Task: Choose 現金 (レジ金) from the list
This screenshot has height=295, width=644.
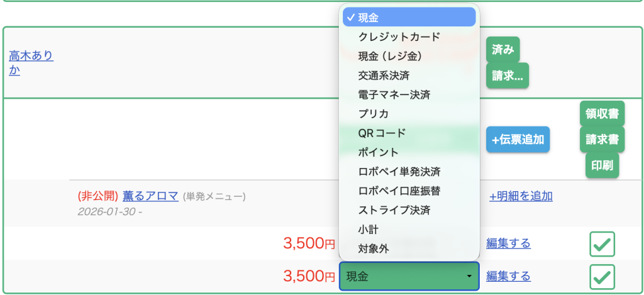Action: (x=409, y=56)
